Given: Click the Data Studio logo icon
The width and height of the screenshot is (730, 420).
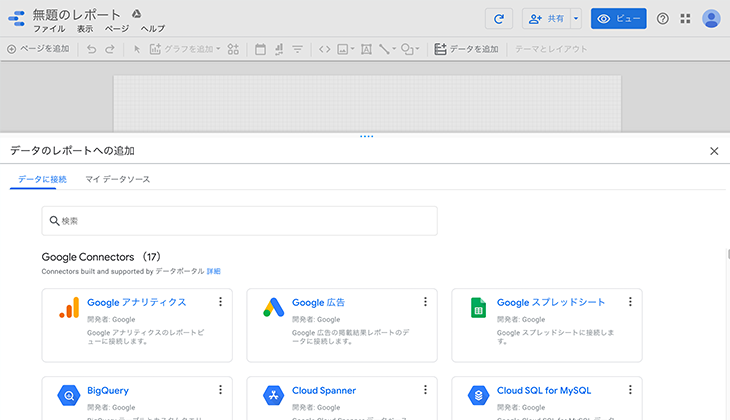Looking at the screenshot, I should click(x=17, y=19).
